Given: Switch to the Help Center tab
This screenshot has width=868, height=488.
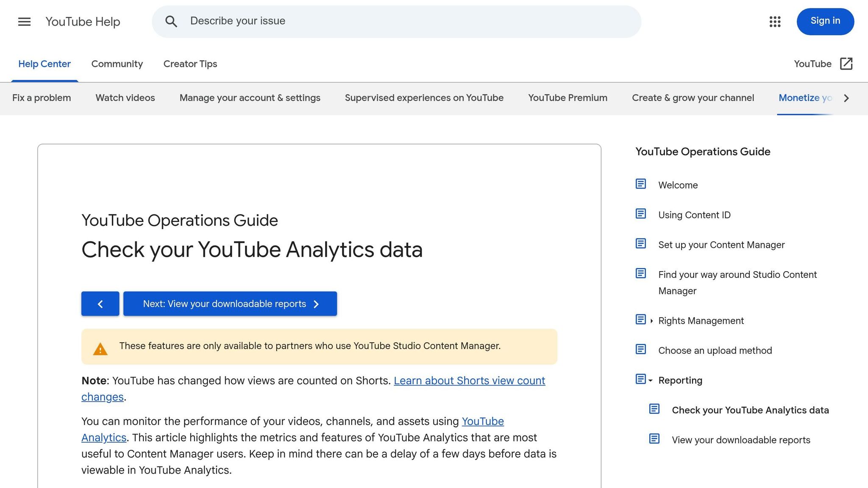Looking at the screenshot, I should pos(45,64).
